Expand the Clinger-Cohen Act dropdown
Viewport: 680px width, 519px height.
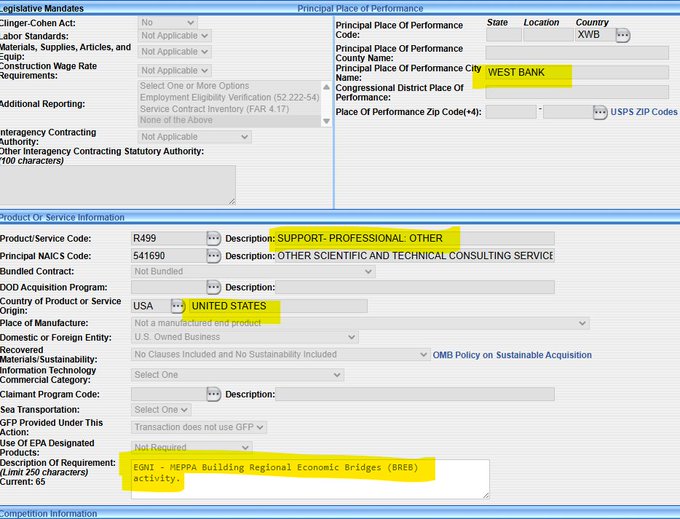[x=168, y=22]
